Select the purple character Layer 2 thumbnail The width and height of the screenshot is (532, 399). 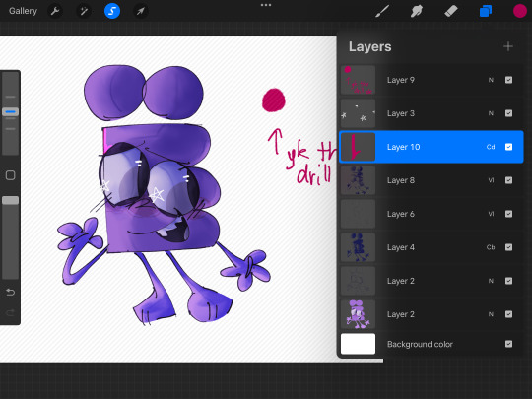[358, 314]
